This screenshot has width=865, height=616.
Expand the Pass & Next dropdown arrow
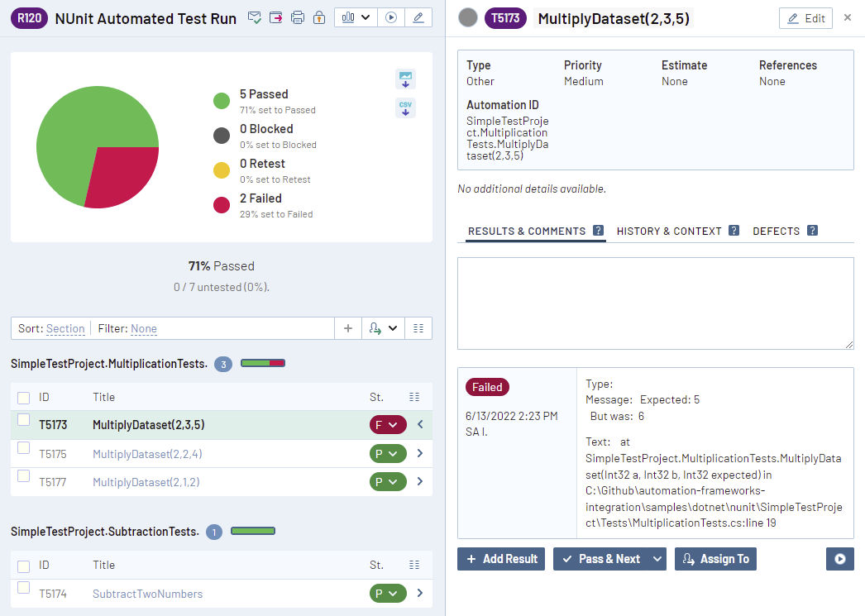tap(657, 559)
